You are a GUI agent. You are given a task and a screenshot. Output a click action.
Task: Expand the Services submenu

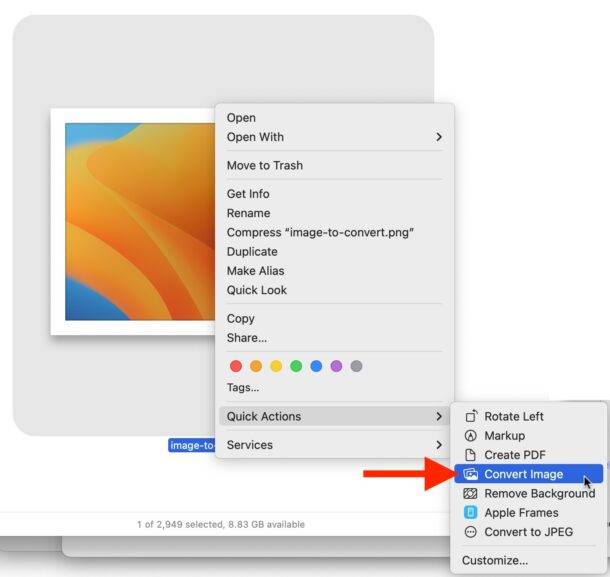point(335,445)
